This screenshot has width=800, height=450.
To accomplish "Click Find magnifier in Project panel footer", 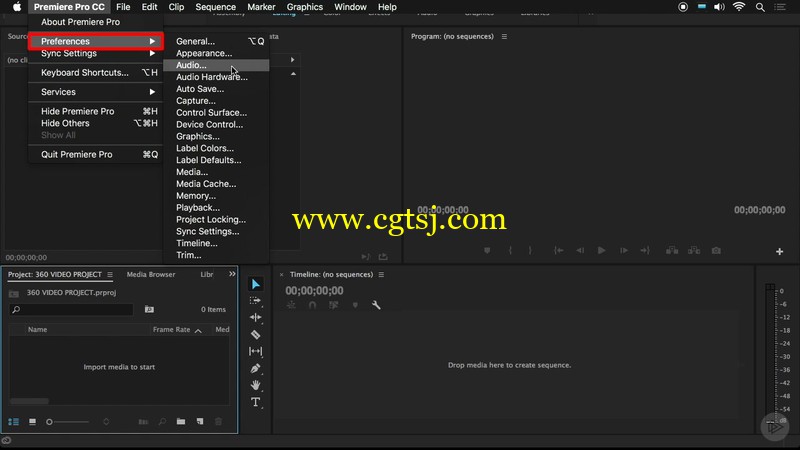I will [x=162, y=422].
